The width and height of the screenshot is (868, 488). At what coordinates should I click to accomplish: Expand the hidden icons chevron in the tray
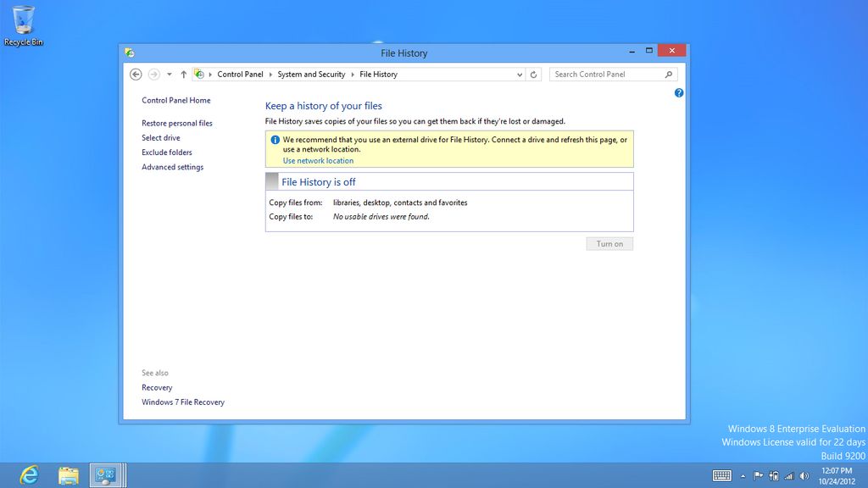(742, 474)
